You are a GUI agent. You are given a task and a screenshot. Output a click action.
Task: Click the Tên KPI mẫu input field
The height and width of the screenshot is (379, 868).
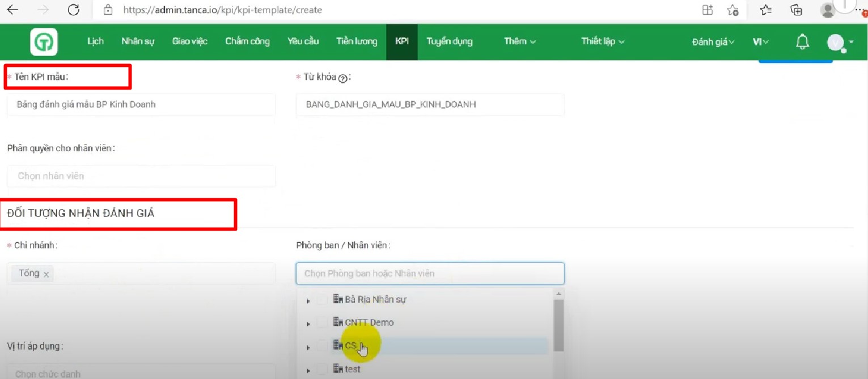[141, 105]
